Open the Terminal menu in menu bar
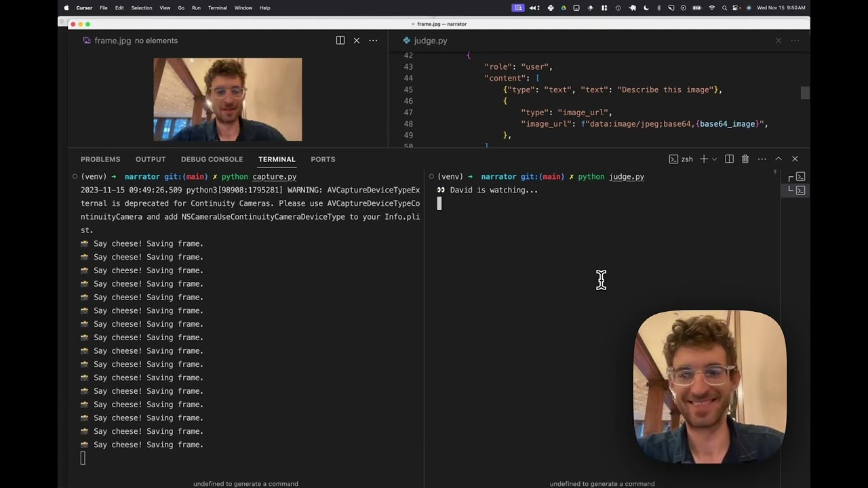Viewport: 868px width, 488px height. (x=217, y=8)
